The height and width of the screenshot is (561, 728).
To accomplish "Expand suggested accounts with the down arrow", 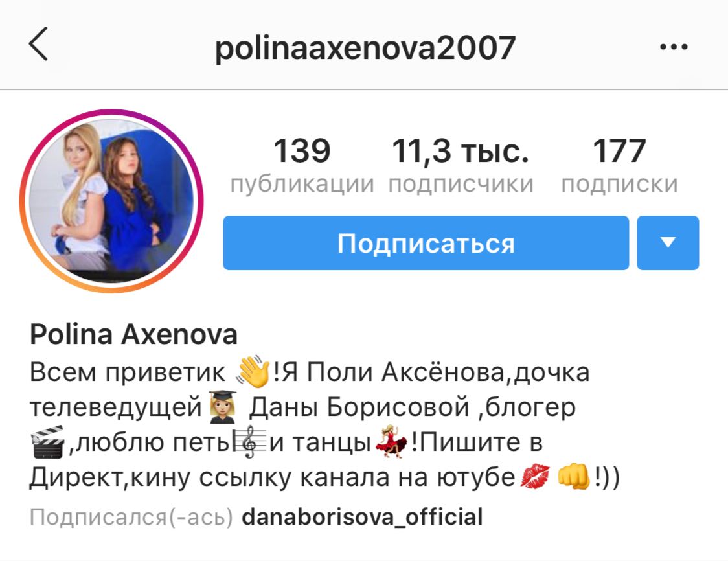I will click(x=668, y=243).
